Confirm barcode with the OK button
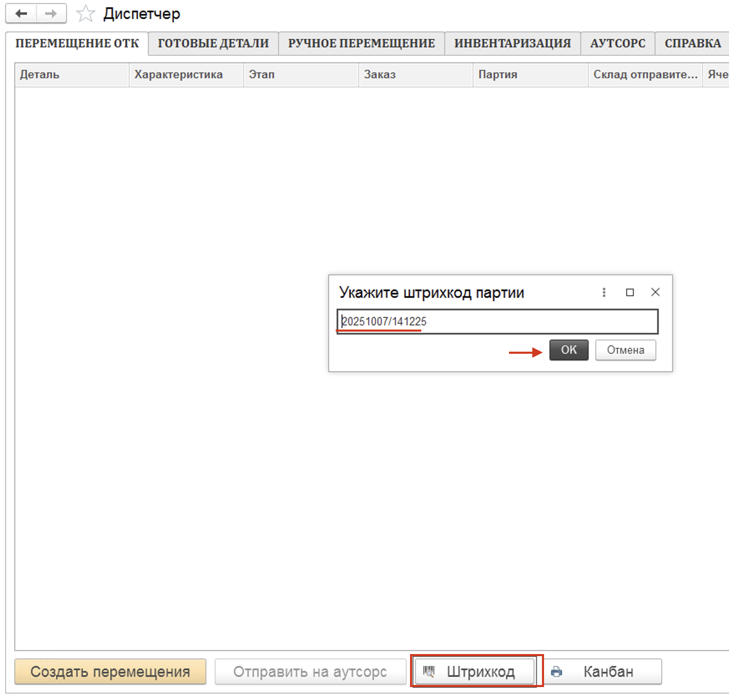 [568, 350]
